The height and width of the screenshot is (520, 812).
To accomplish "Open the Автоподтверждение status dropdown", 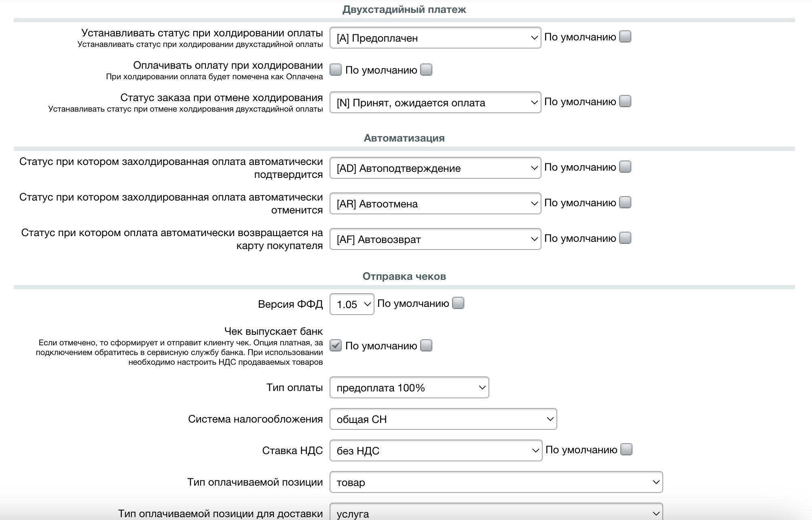I will pyautogui.click(x=435, y=168).
